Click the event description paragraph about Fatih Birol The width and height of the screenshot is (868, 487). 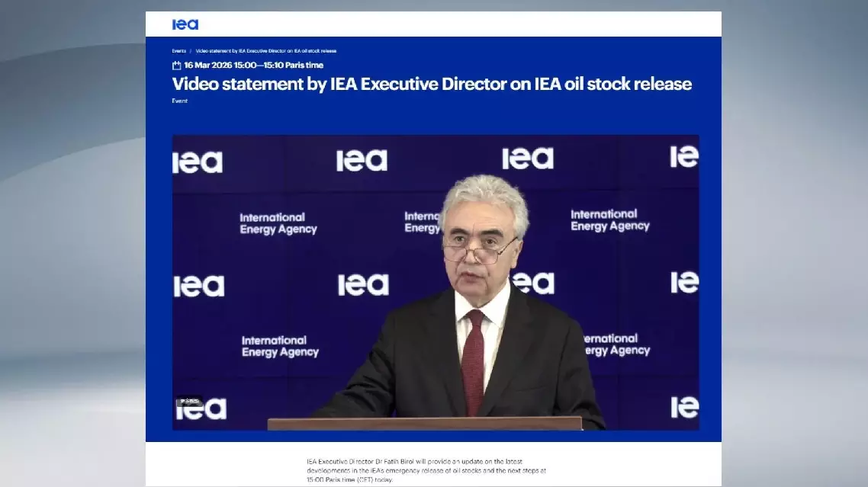(426, 470)
